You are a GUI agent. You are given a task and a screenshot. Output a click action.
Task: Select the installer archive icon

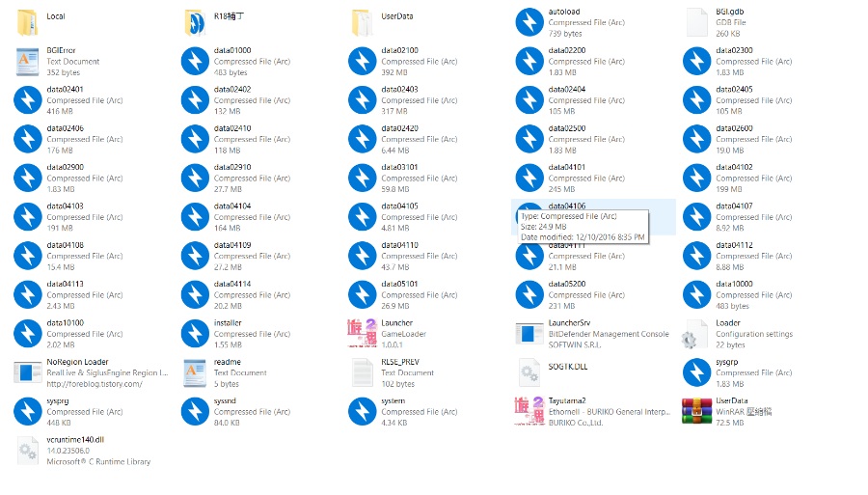point(195,333)
